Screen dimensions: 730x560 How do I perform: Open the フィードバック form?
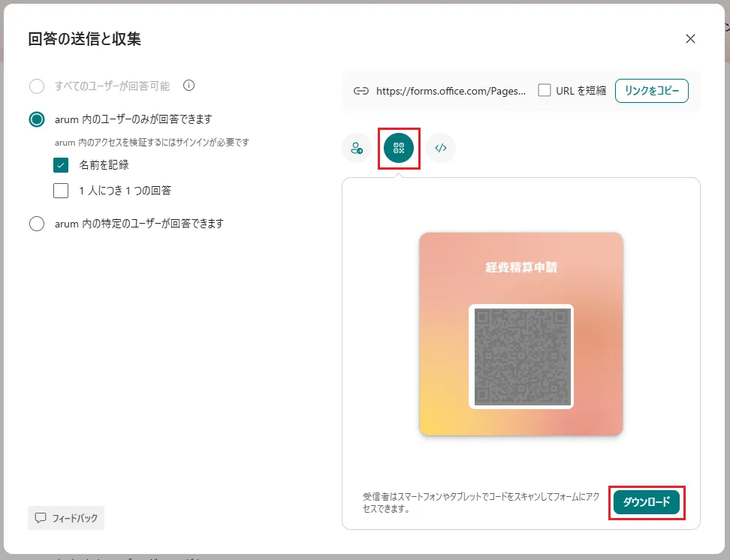click(66, 518)
